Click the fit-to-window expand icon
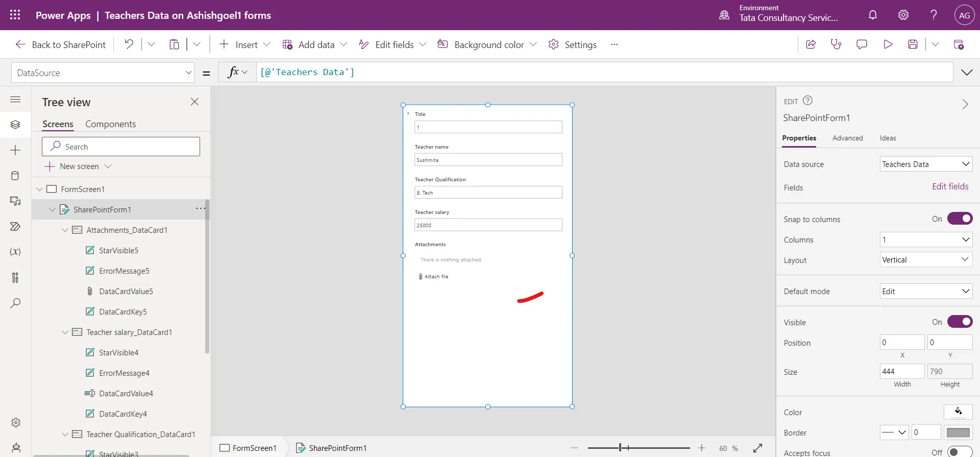The image size is (980, 457). click(x=757, y=448)
